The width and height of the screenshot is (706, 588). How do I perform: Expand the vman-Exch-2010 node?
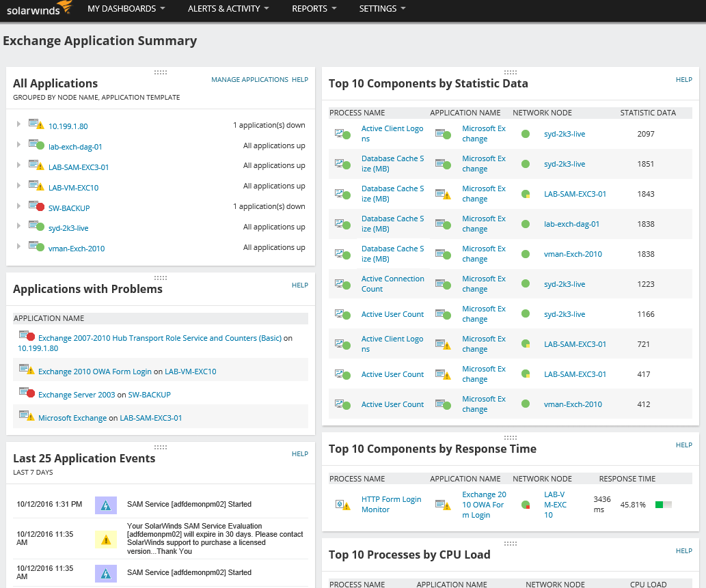[x=18, y=246]
